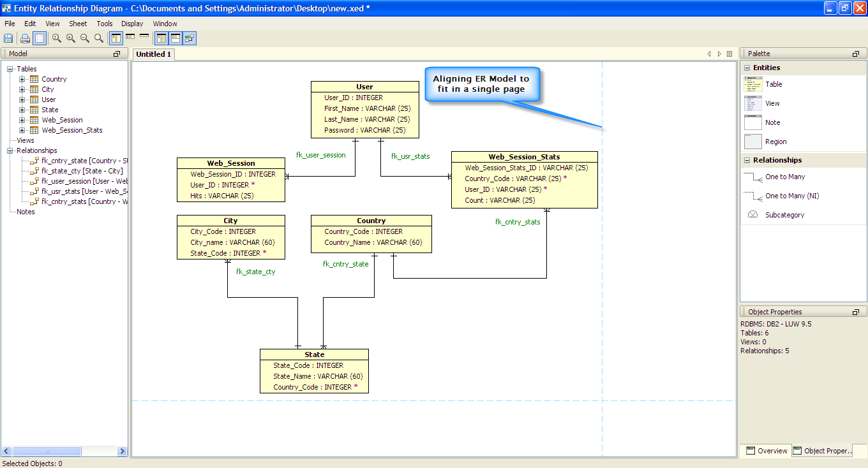Click the Zoom In magnifier icon
Viewport: 868px width, 468px height.
coord(71,38)
